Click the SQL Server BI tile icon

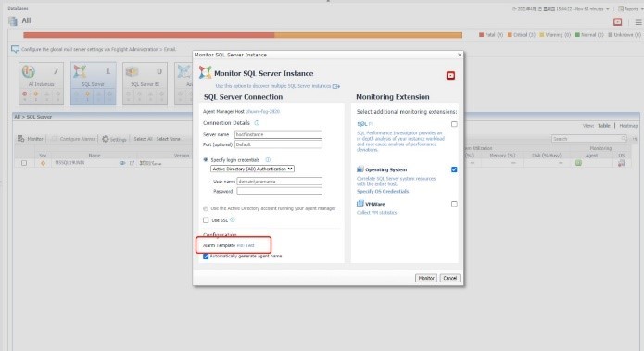[132, 71]
